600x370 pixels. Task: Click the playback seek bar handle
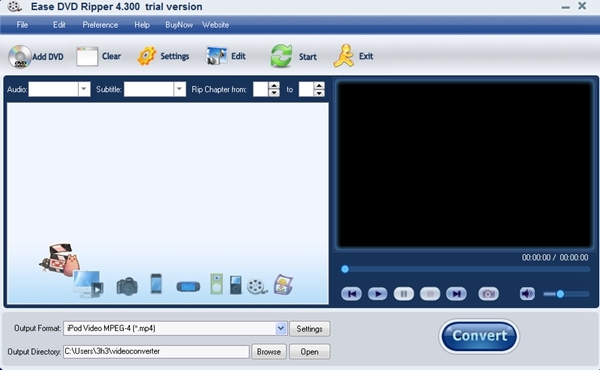click(x=345, y=269)
